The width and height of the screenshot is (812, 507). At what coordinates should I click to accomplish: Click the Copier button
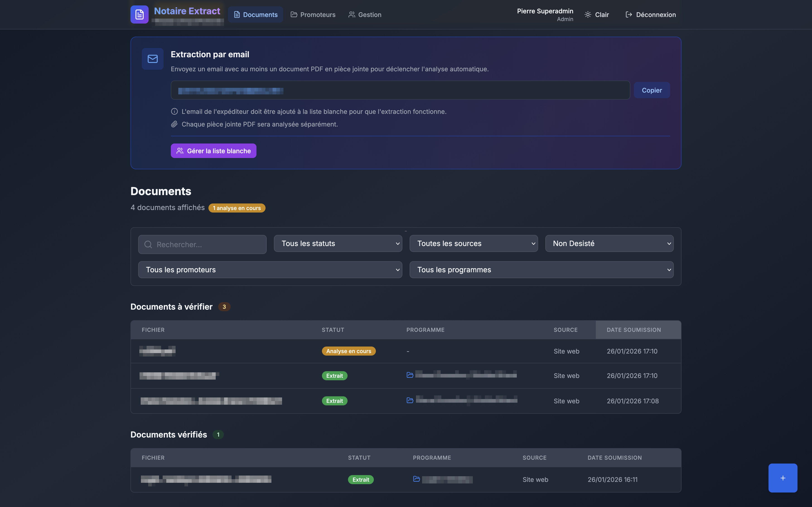pos(652,90)
